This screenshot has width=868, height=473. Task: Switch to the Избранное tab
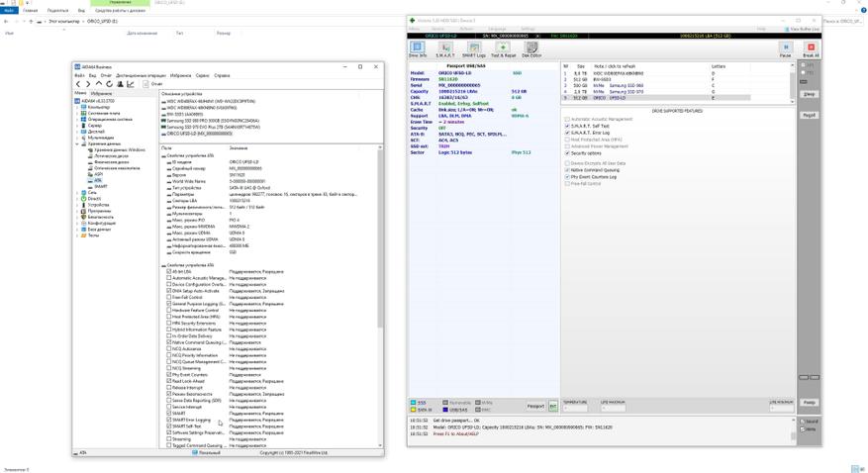point(101,94)
